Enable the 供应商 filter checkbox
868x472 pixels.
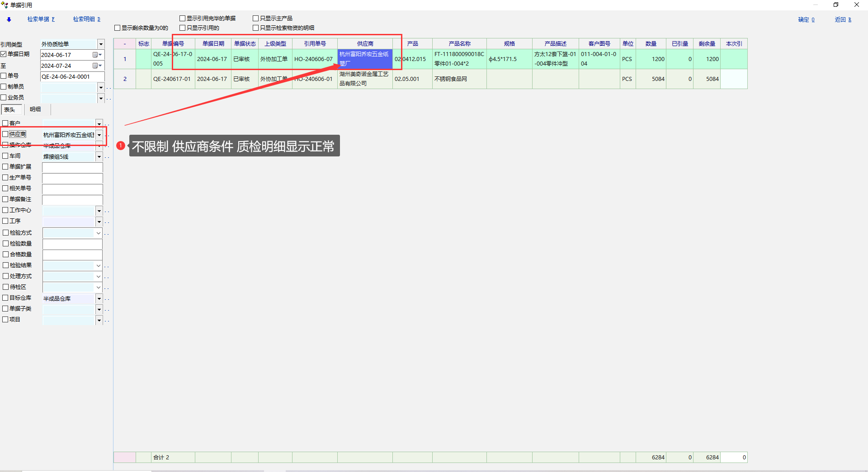(5, 134)
